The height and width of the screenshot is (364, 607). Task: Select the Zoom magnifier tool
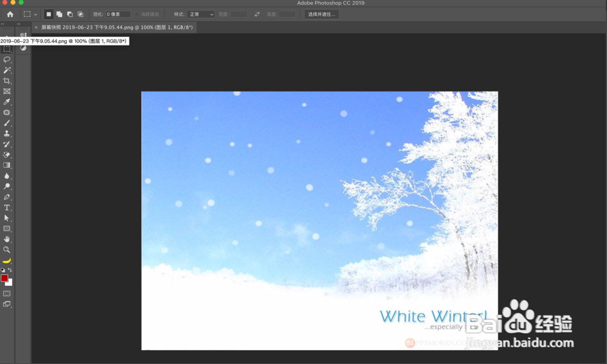(x=7, y=250)
